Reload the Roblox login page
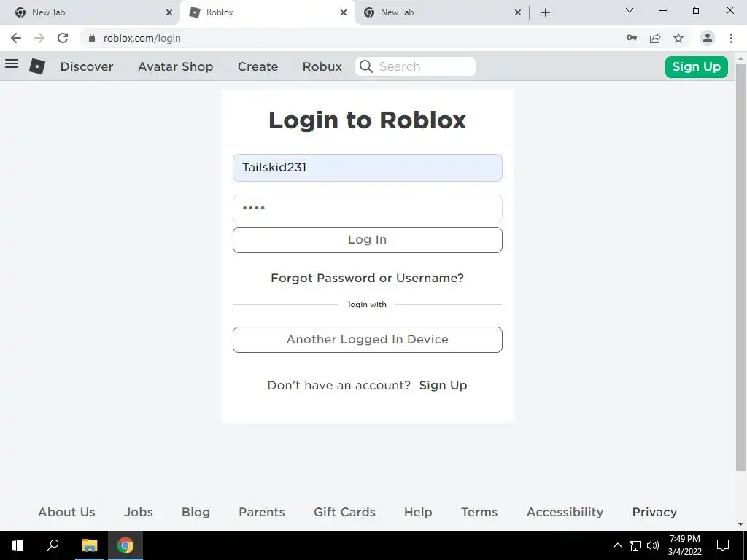Screen dimensions: 747x560 click(63, 38)
